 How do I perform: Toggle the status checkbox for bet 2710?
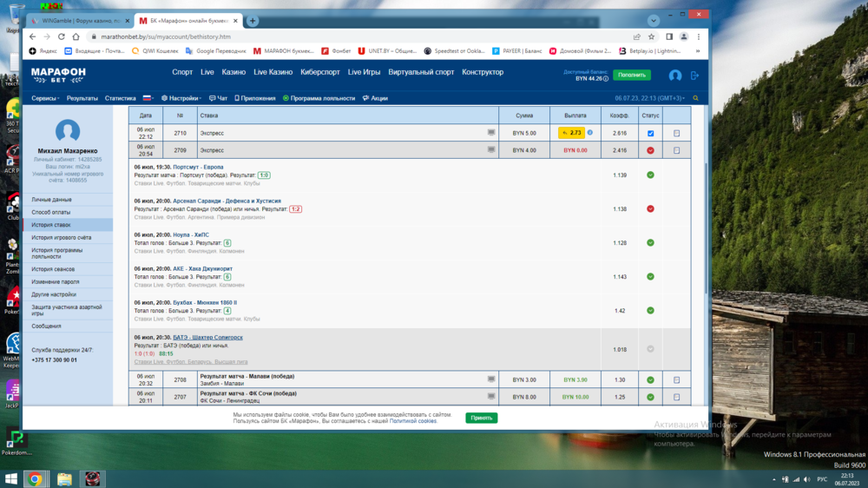650,134
